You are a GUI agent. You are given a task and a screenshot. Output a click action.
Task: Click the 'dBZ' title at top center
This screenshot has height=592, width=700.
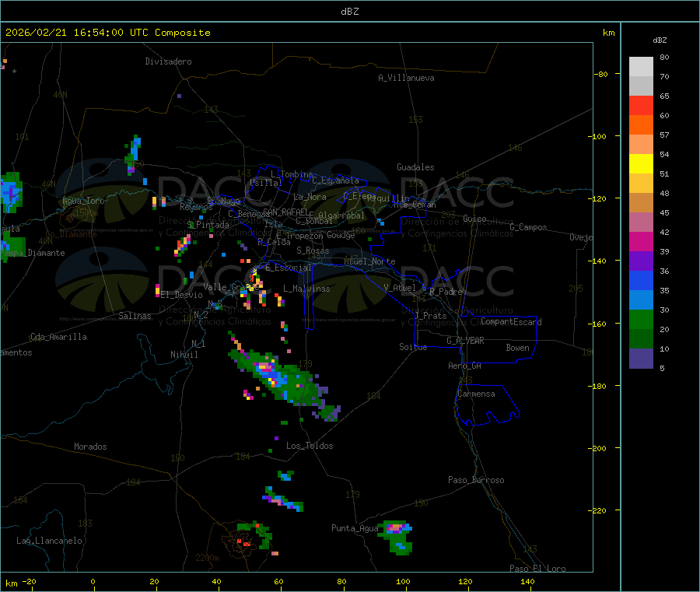(349, 12)
